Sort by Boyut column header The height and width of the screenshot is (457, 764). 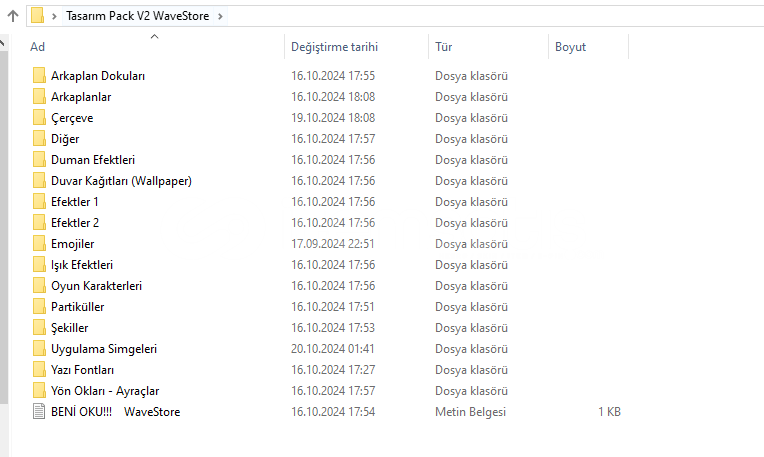(x=570, y=47)
